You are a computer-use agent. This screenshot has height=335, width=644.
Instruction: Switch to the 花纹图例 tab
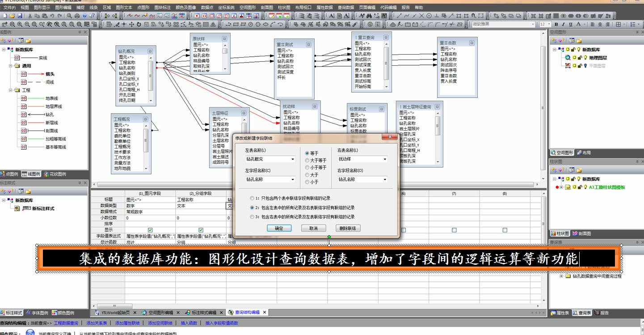[x=55, y=174]
